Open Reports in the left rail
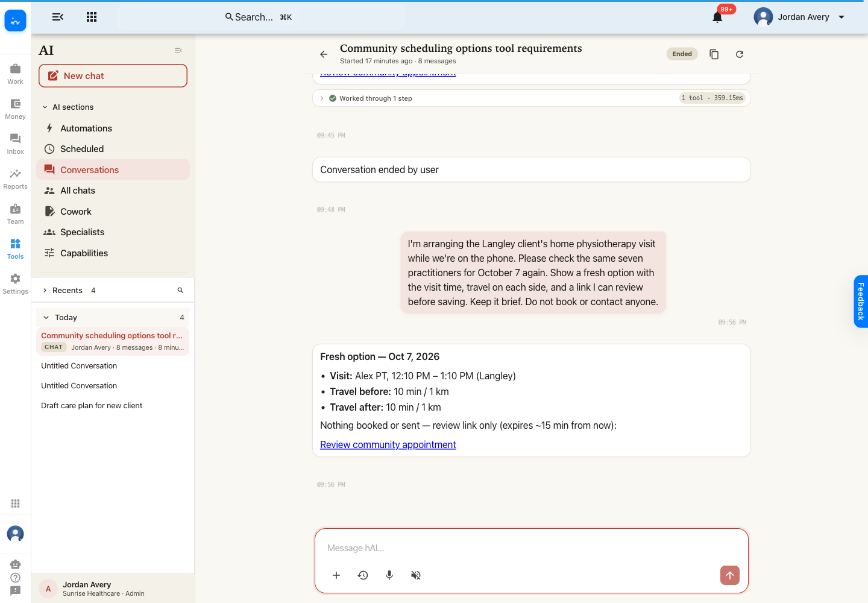The image size is (868, 603). 15,178
